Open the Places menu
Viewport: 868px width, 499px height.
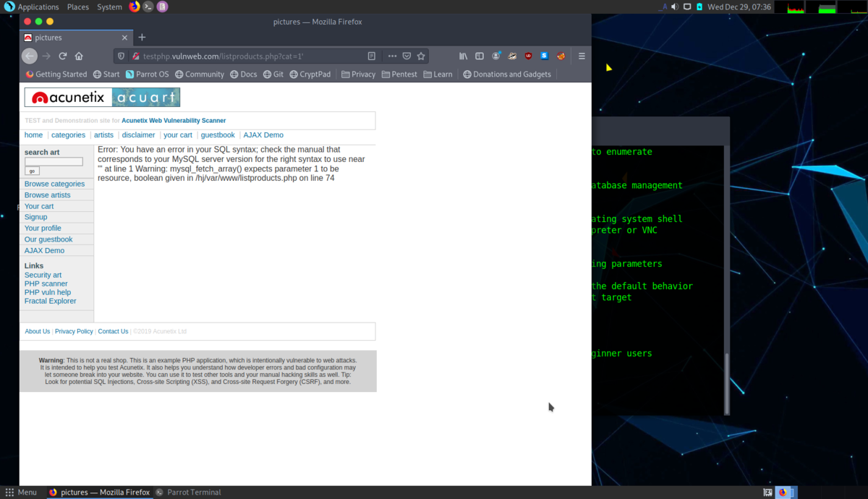click(78, 7)
